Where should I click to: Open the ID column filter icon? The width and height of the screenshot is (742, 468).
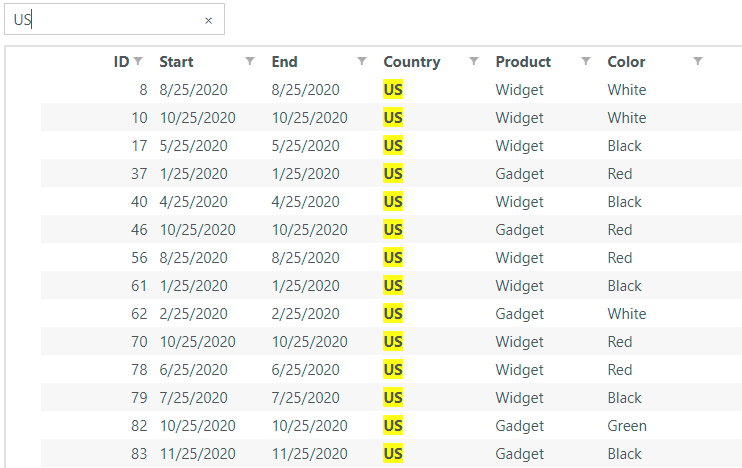tap(138, 62)
